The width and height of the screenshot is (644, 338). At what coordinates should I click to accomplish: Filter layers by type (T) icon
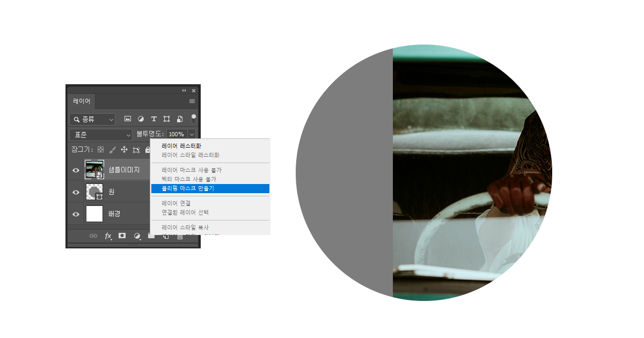pyautogui.click(x=153, y=119)
